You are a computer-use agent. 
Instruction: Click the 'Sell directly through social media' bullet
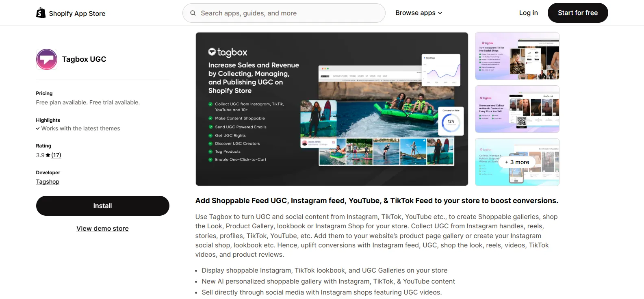point(322,292)
